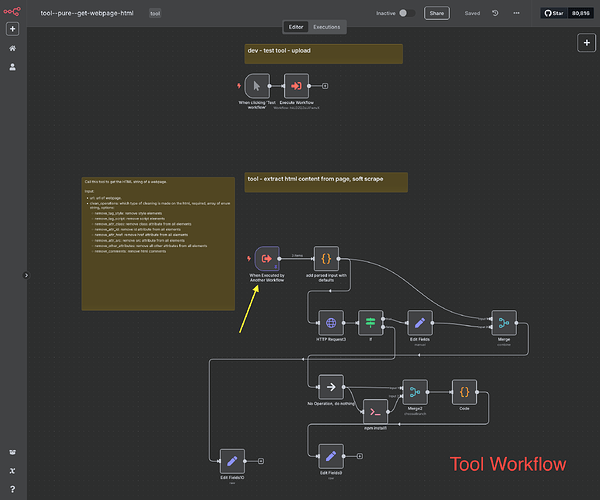Click the GitHub Star button
The width and height of the screenshot is (600, 500).
click(x=554, y=13)
